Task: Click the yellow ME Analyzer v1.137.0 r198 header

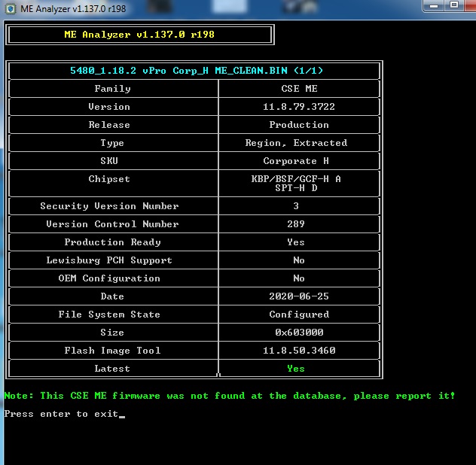Action: [139, 35]
